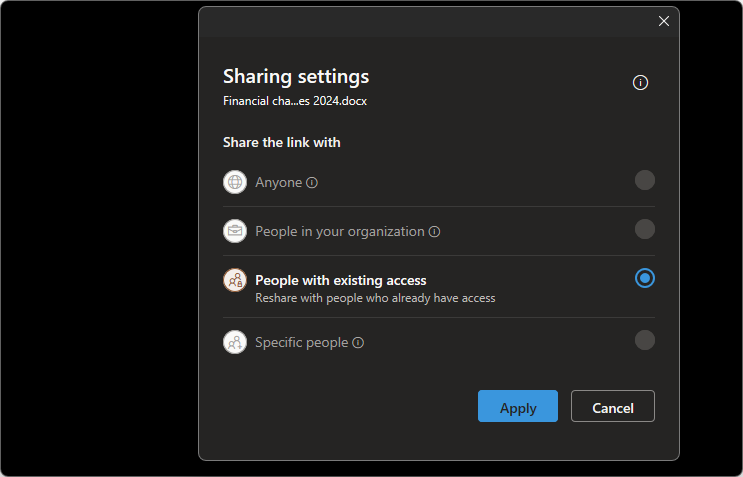The height and width of the screenshot is (477, 743).
Task: Click the Specific people icon
Action: [235, 342]
